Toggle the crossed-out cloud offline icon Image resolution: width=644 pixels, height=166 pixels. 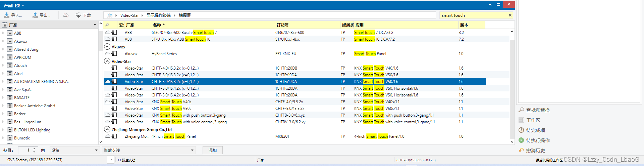(66, 15)
